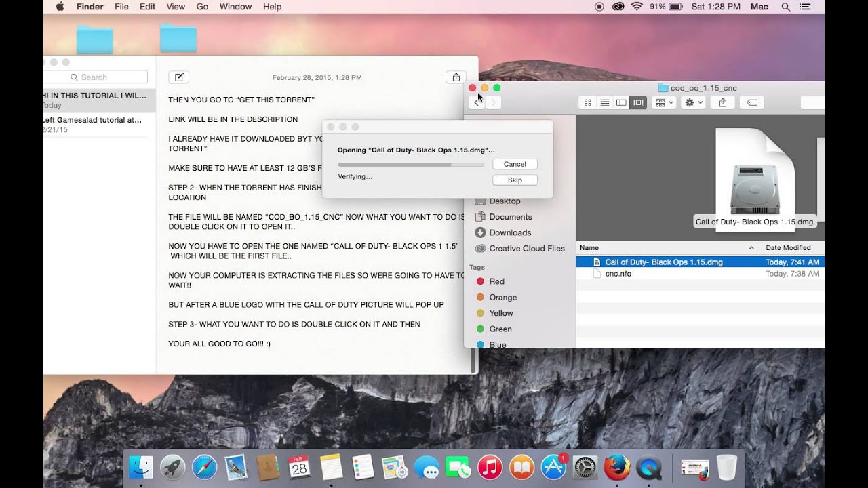Open the Window menu
This screenshot has height=488, width=868.
pyautogui.click(x=236, y=7)
